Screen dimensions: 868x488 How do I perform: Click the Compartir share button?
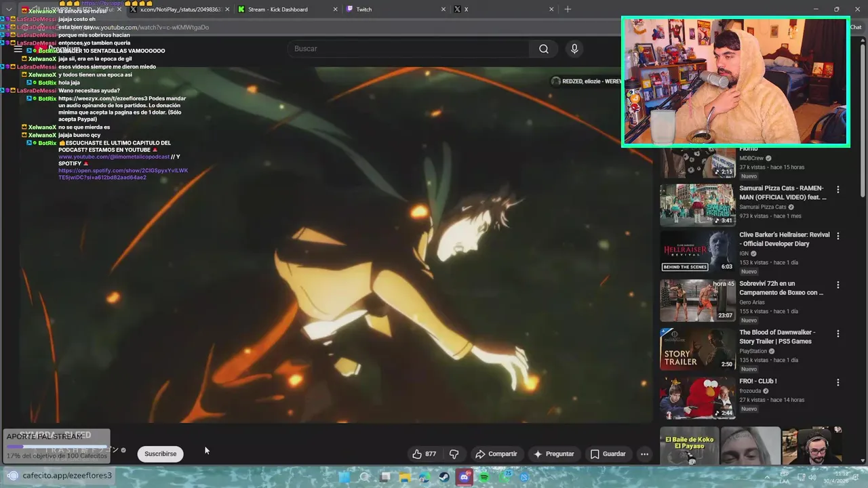[496, 454]
